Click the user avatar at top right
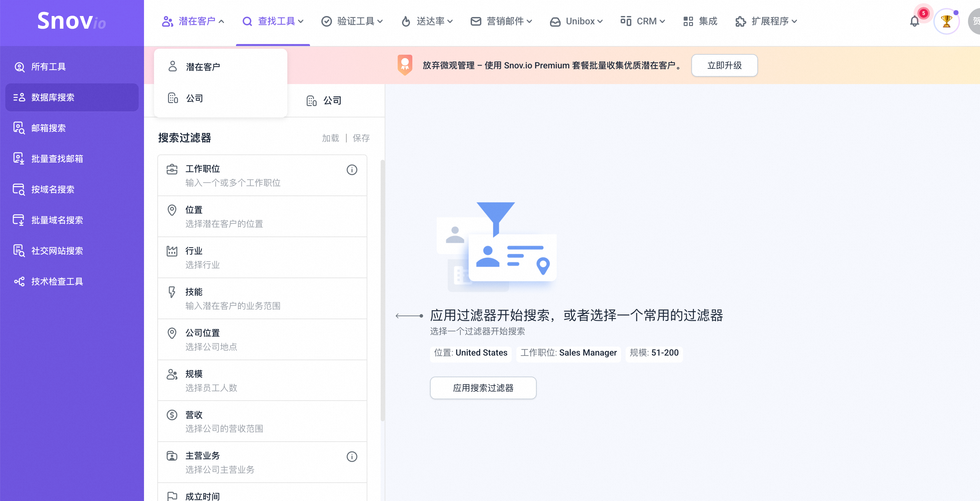The width and height of the screenshot is (980, 501). (974, 21)
